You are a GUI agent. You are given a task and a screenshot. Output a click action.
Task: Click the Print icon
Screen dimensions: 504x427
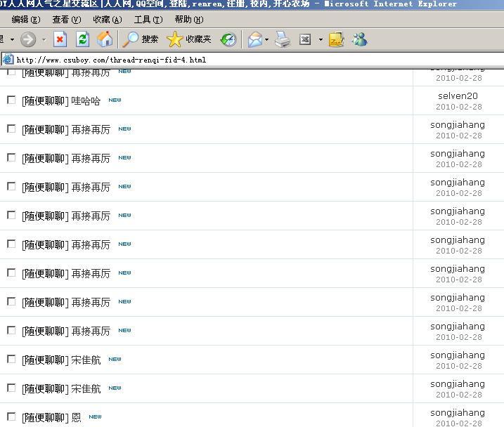(283, 39)
